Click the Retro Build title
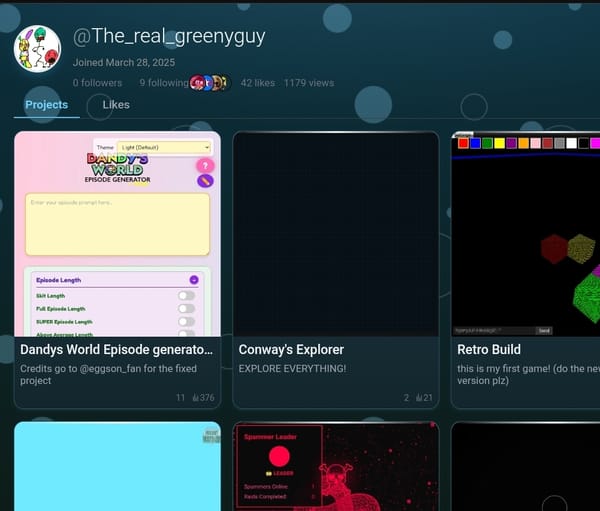The height and width of the screenshot is (511, 600). click(489, 349)
